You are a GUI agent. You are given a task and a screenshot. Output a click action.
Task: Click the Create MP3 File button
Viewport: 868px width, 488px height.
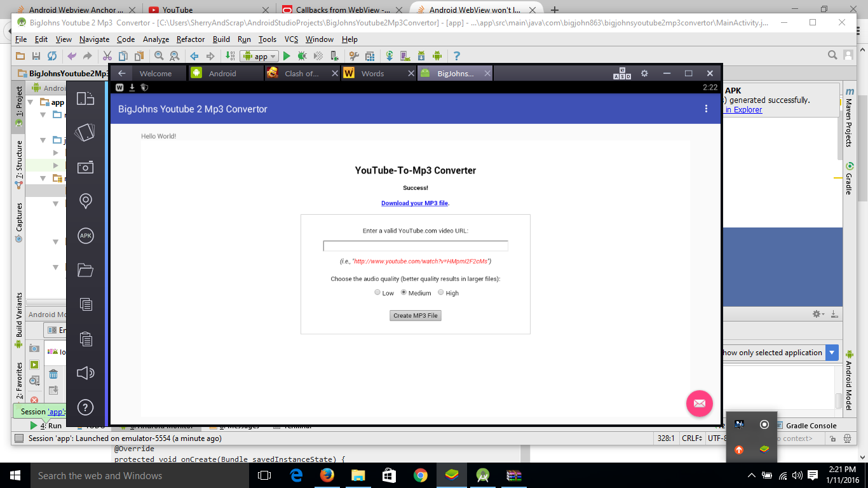point(416,315)
